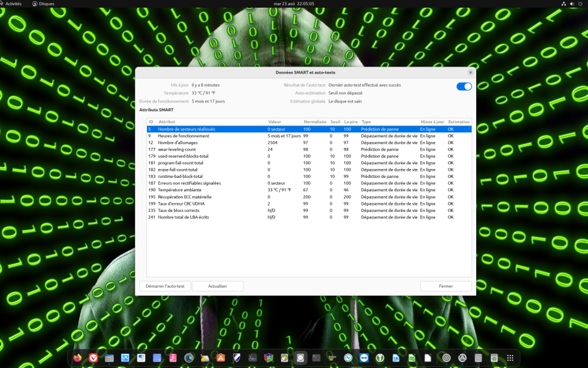The image size is (588, 368).
Task: Sort by the Normalisée column header
Action: tap(315, 122)
